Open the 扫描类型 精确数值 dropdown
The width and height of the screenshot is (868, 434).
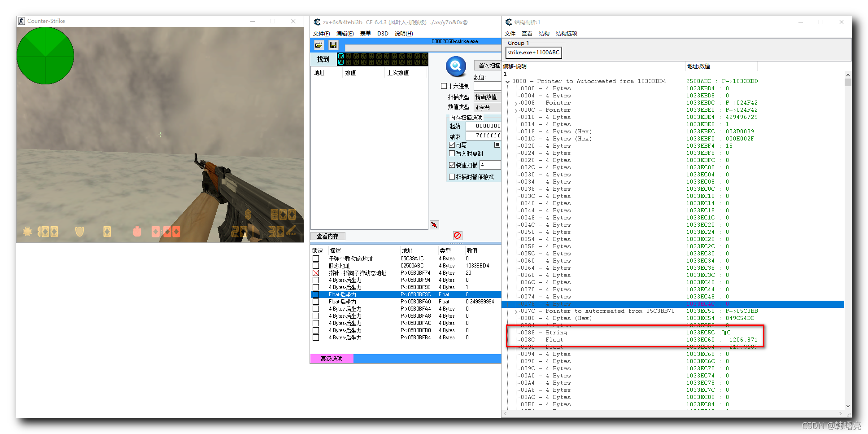(x=487, y=97)
